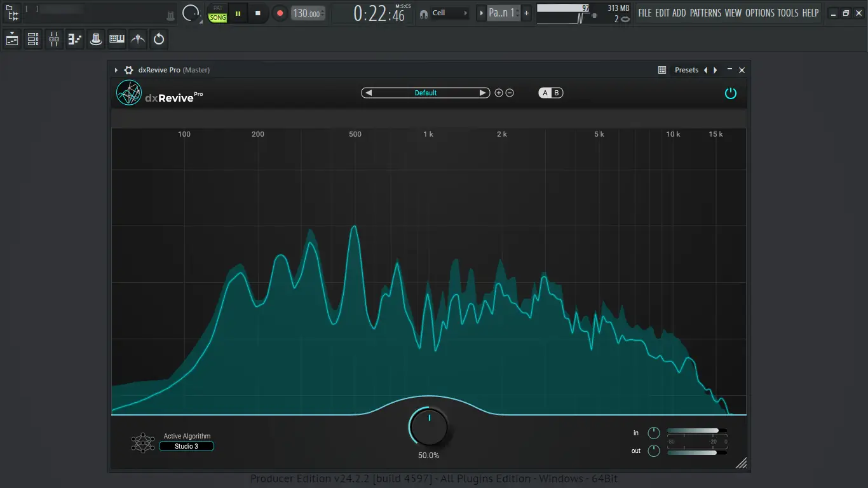Go to next preset with right arrow in preset bar
868x488 pixels.
tap(484, 93)
